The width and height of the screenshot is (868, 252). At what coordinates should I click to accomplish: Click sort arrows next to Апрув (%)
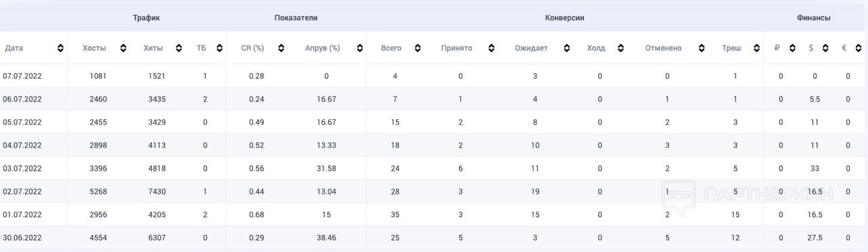click(356, 48)
